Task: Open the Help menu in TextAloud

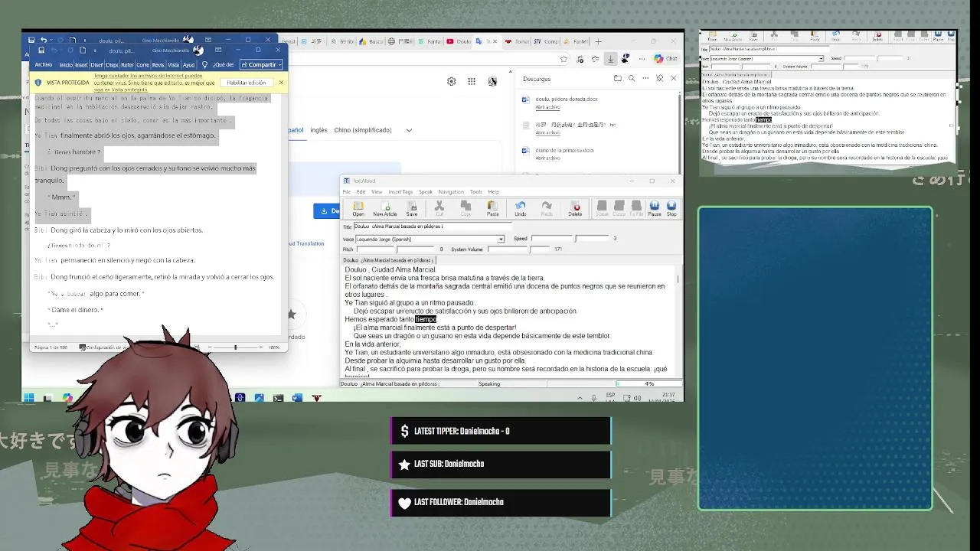Action: [x=493, y=192]
